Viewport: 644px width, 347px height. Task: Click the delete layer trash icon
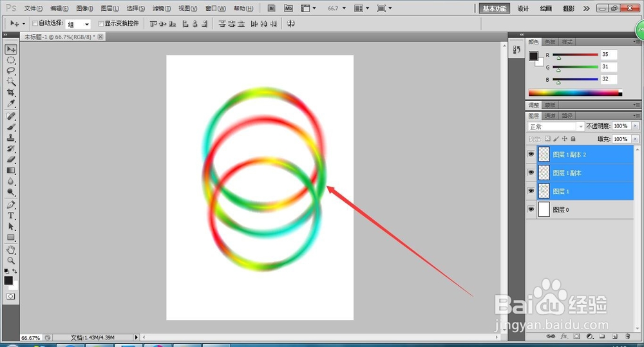click(627, 336)
